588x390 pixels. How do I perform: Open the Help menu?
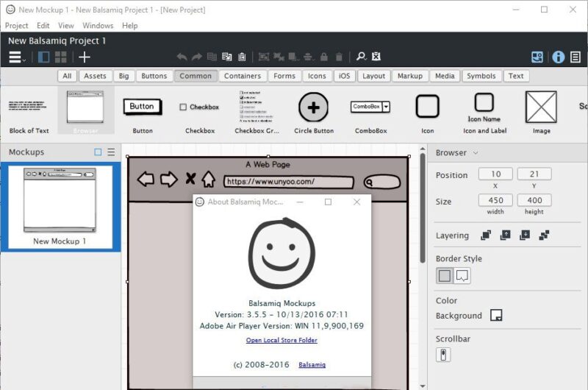(x=130, y=26)
